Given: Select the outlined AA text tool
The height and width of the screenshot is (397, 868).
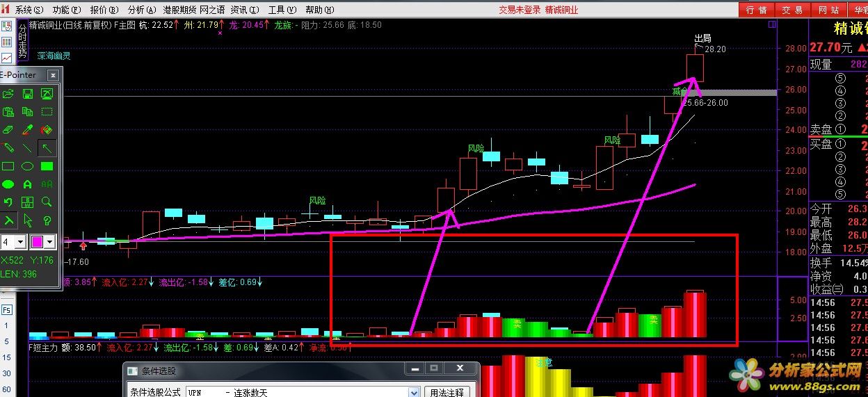Looking at the screenshot, I should click(47, 184).
